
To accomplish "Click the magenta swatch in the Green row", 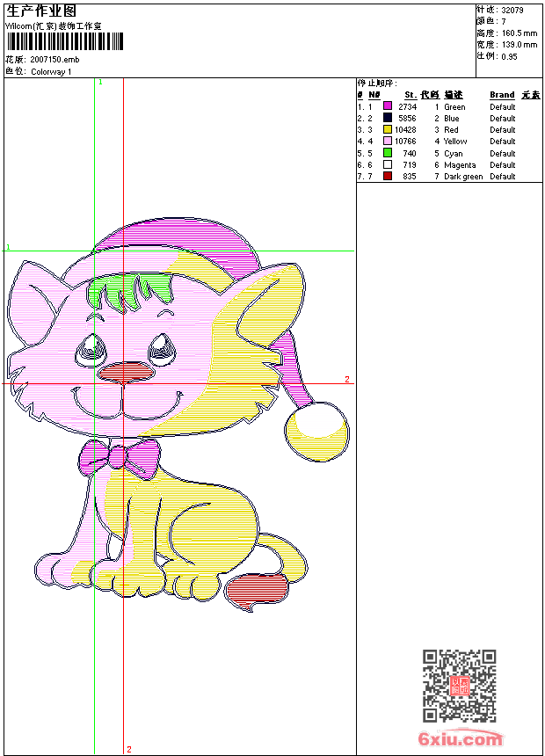I will tap(388, 106).
